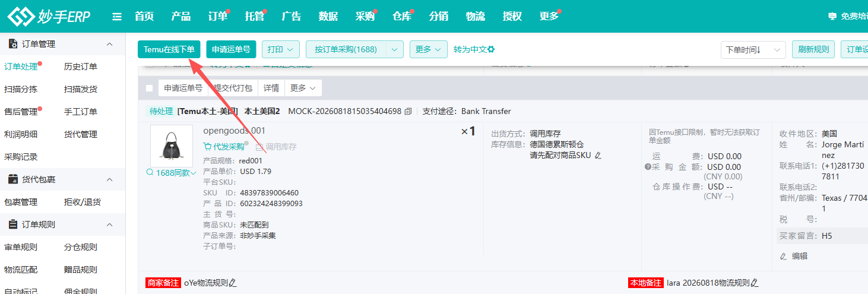The height and width of the screenshot is (294, 868).
Task: Edit the 商家备注 note pencil icon
Action: tap(233, 283)
